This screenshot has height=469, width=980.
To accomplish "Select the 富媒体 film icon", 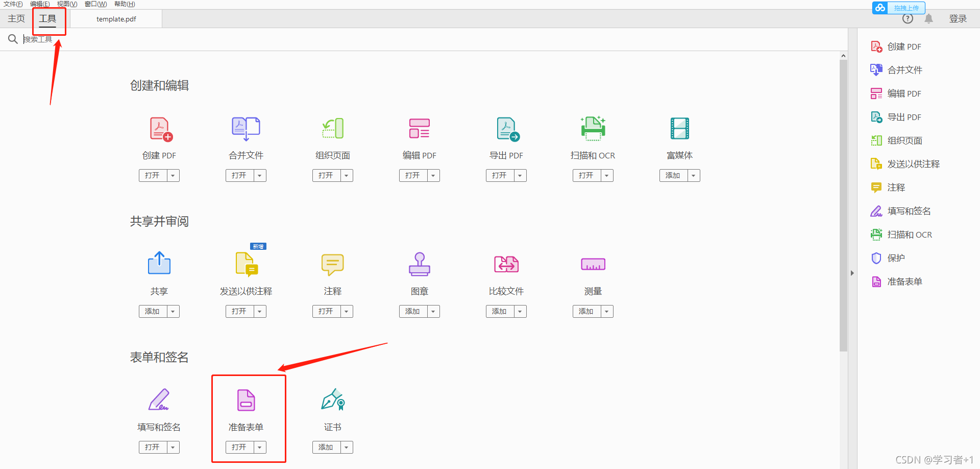I will tap(680, 129).
